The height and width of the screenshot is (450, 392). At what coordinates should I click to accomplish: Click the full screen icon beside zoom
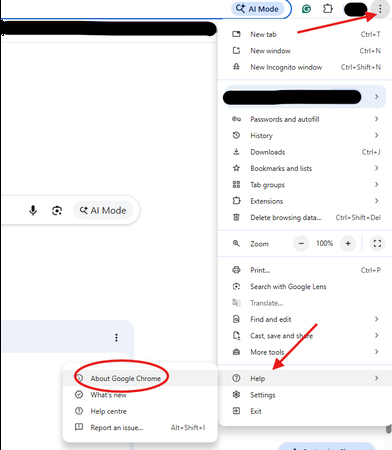pyautogui.click(x=377, y=244)
